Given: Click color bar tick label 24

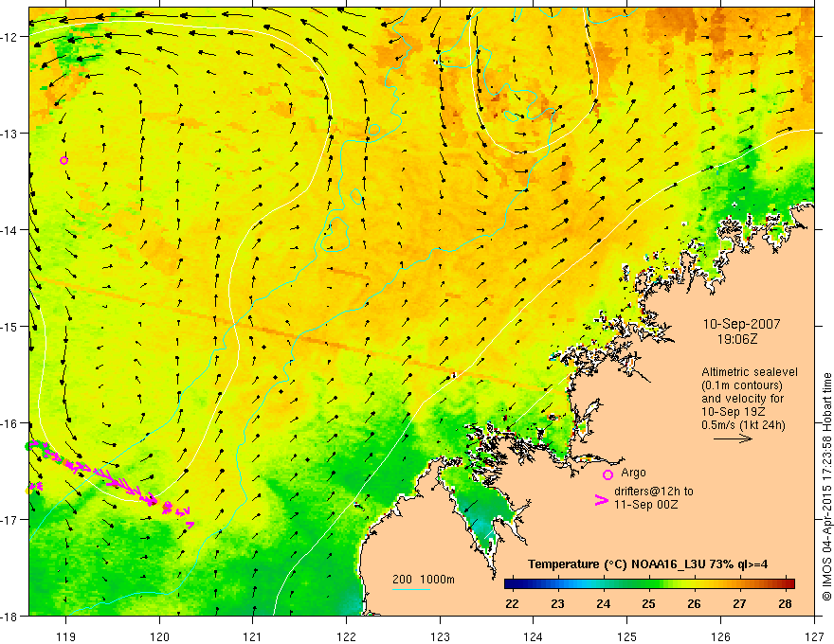Looking at the screenshot, I should 603,603.
